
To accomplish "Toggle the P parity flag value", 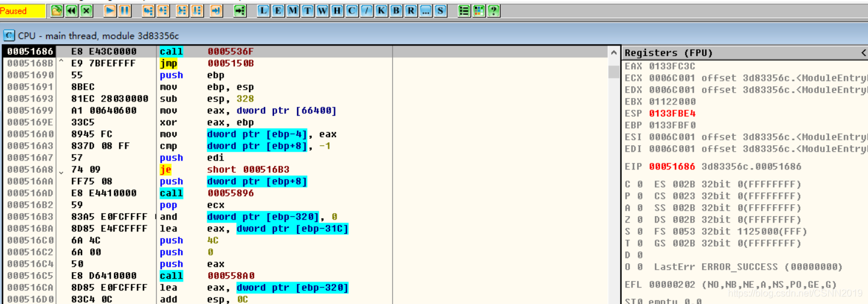I will [x=639, y=196].
